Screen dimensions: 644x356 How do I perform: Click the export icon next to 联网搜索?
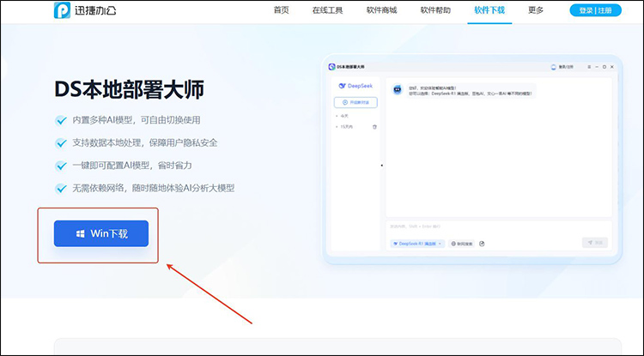483,244
